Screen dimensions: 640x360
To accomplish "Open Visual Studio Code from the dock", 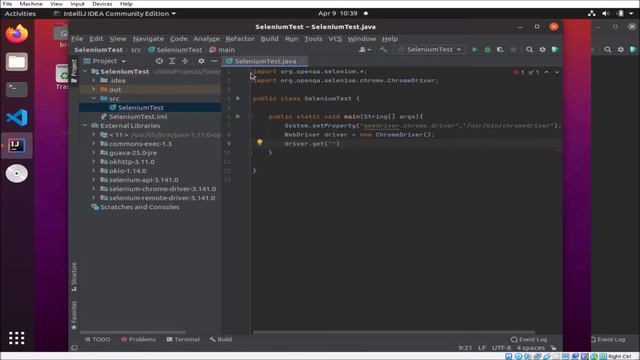I will (x=17, y=118).
